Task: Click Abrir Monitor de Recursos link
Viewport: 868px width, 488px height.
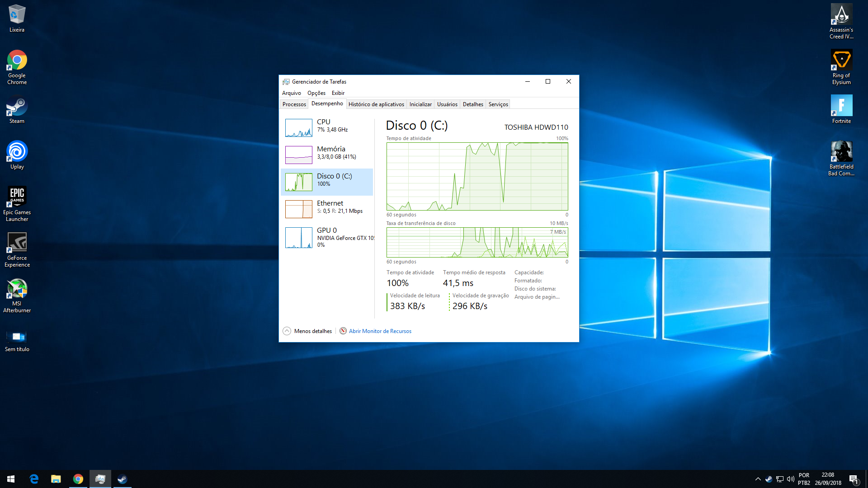Action: coord(375,331)
